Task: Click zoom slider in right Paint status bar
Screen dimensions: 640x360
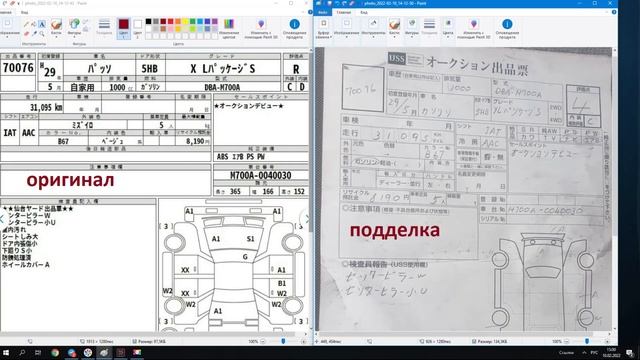Action: click(587, 341)
